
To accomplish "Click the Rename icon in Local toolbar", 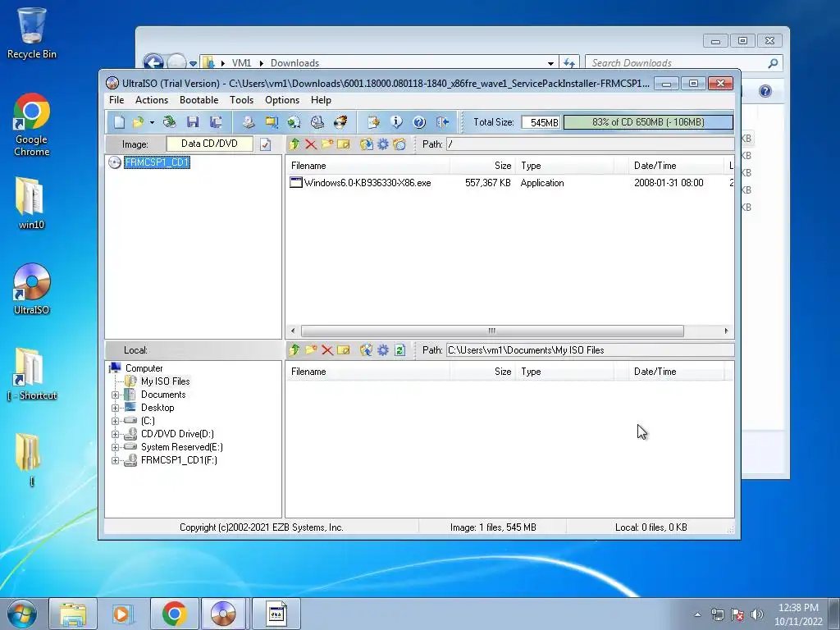I will pos(344,349).
